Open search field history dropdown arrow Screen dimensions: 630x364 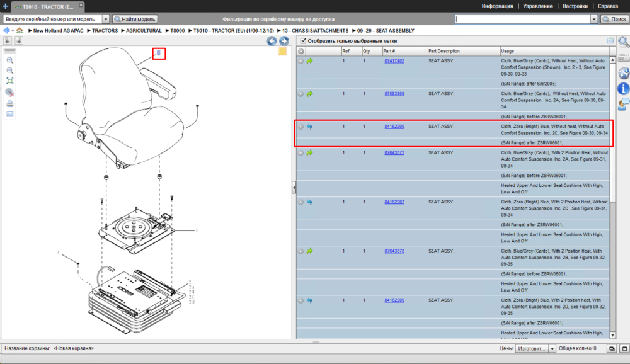click(594, 19)
